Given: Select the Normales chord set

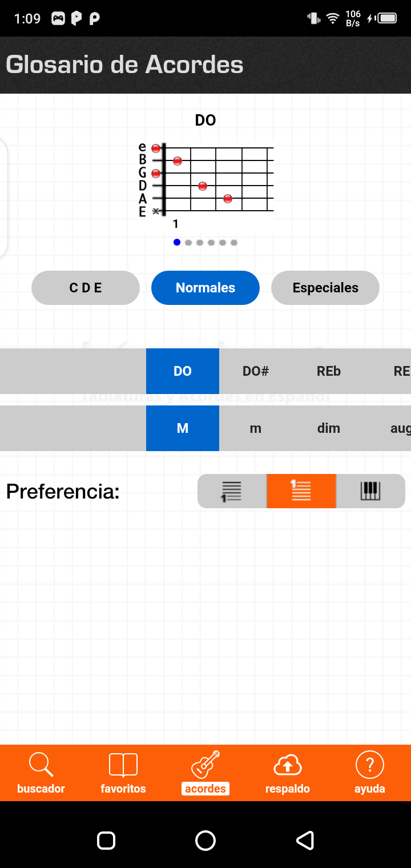Looking at the screenshot, I should pyautogui.click(x=205, y=288).
